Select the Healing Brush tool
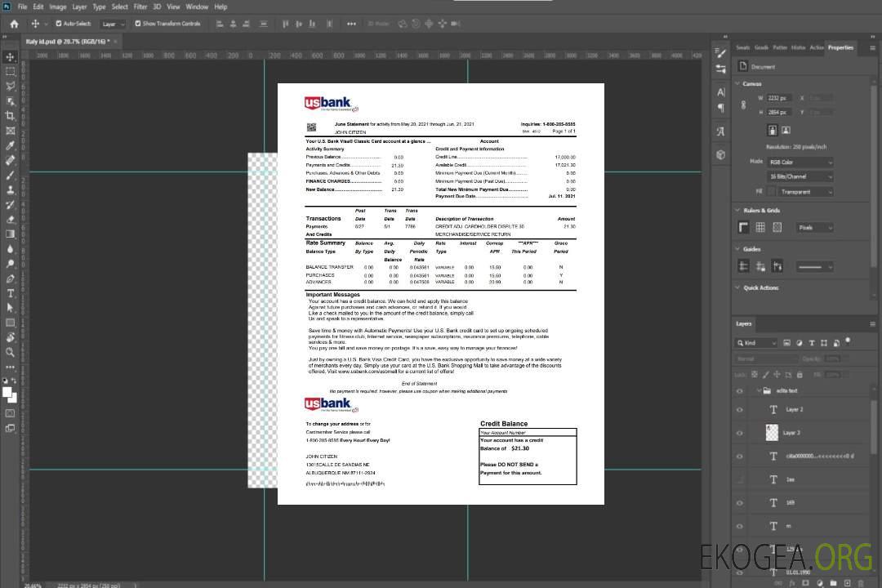This screenshot has height=588, width=882. click(10, 160)
